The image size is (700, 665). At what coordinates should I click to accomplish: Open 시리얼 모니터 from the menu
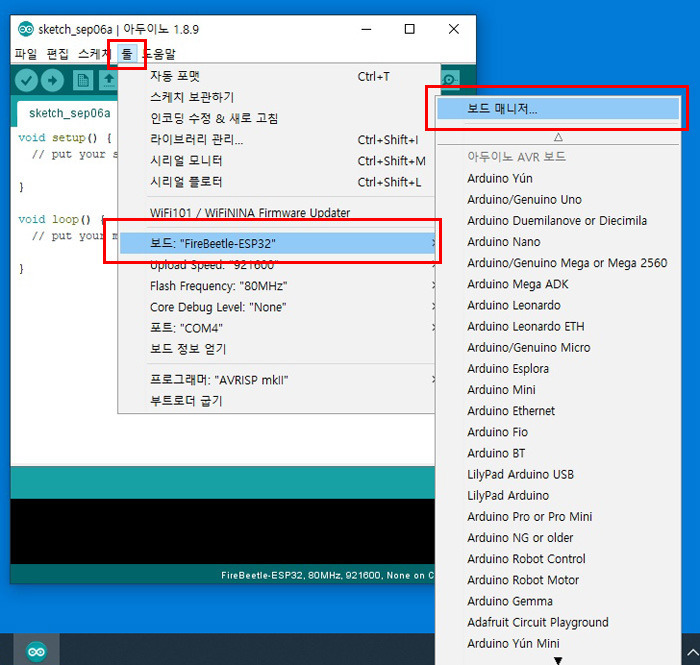(277, 161)
